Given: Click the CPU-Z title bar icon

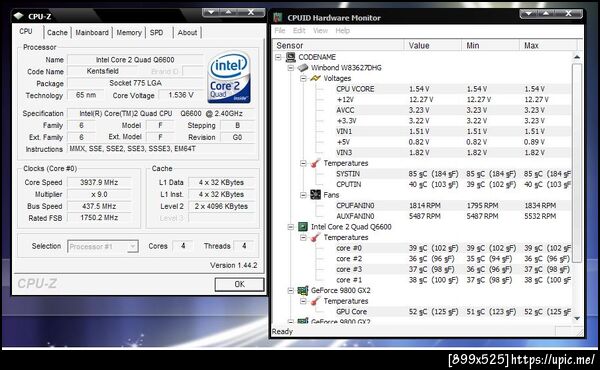Looking at the screenshot, I should click(x=18, y=16).
